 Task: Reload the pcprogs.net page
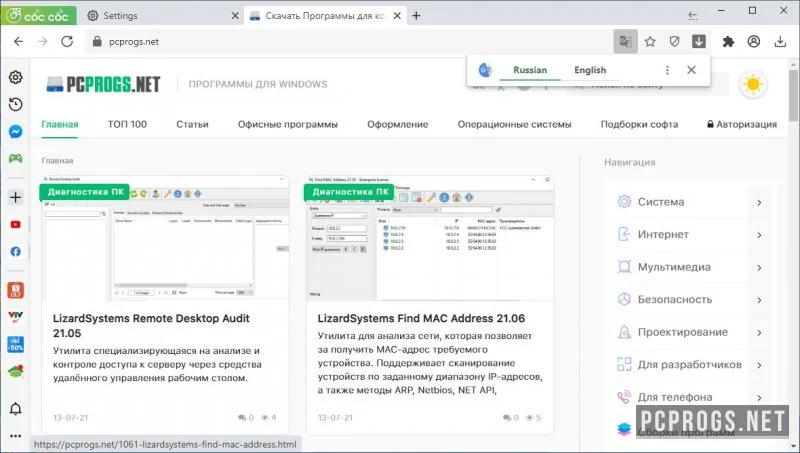click(67, 41)
